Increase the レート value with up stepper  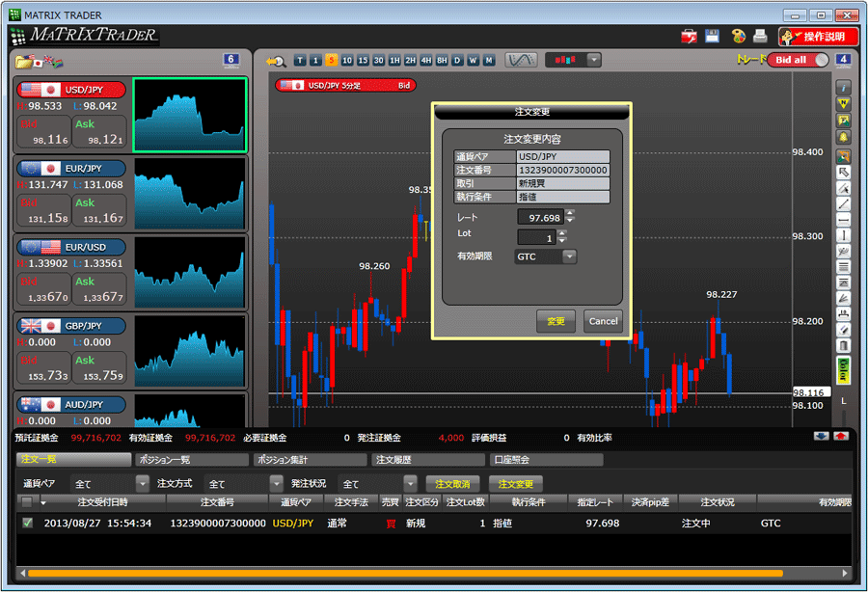pos(570,213)
